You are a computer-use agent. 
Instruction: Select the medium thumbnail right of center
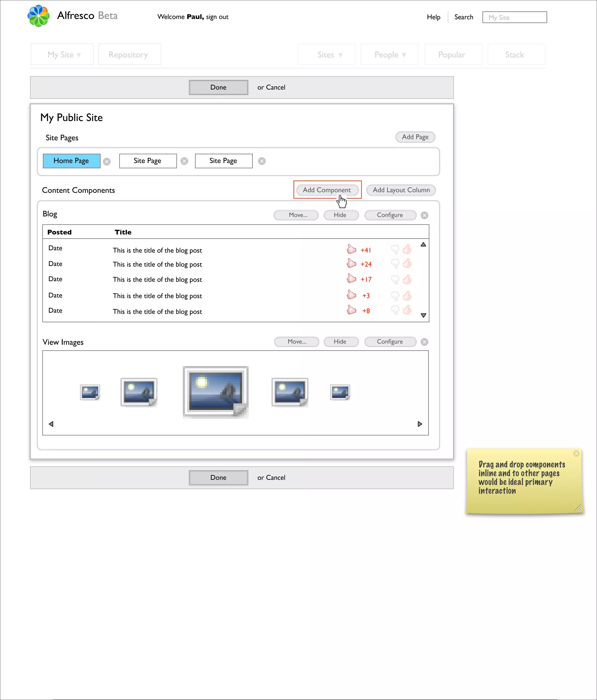pos(290,392)
